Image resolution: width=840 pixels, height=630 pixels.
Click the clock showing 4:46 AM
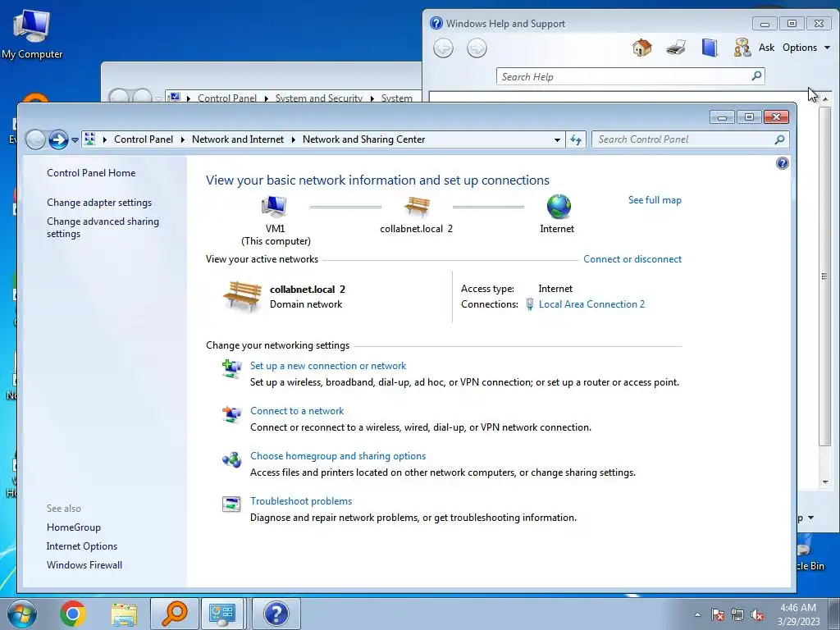coord(798,614)
